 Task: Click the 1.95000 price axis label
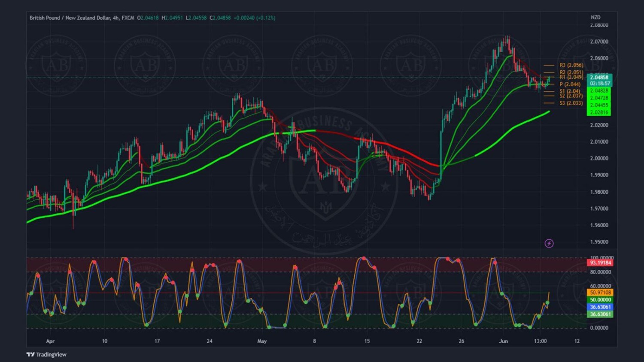click(x=599, y=242)
